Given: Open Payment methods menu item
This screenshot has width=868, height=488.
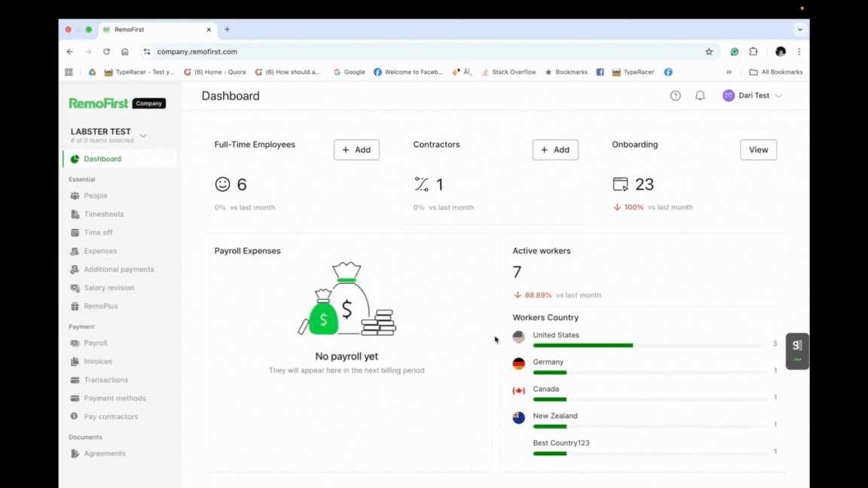Looking at the screenshot, I should tap(115, 398).
